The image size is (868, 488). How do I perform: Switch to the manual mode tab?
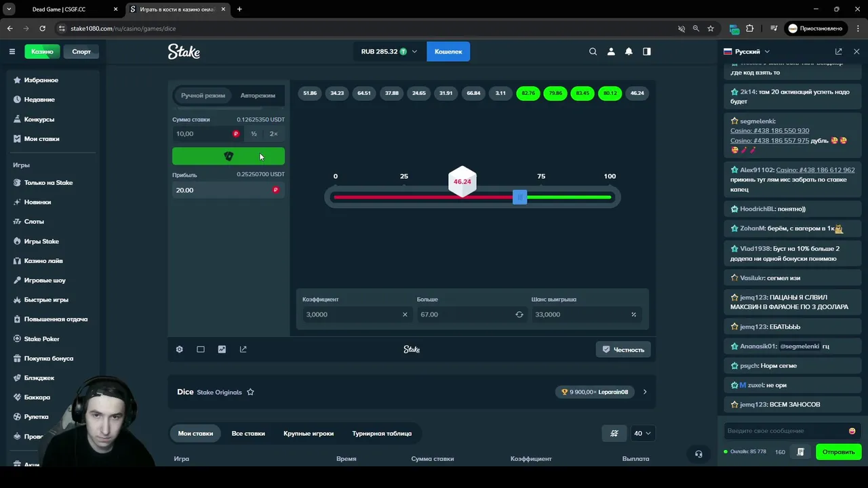203,96
